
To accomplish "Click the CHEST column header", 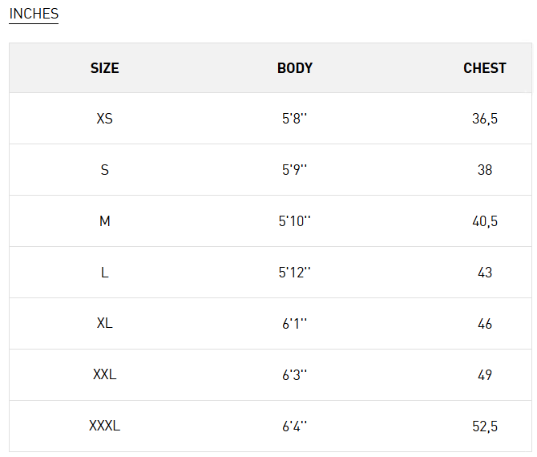I will (485, 68).
